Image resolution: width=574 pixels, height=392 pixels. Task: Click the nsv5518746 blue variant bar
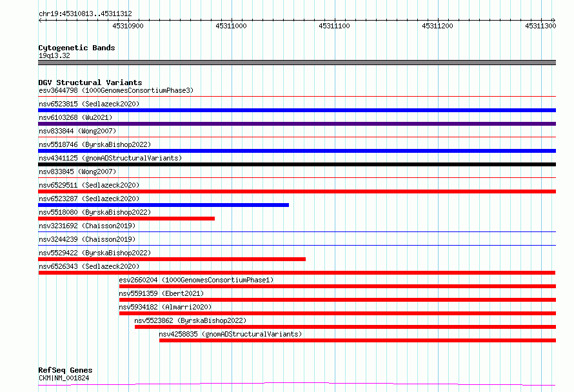[297, 151]
